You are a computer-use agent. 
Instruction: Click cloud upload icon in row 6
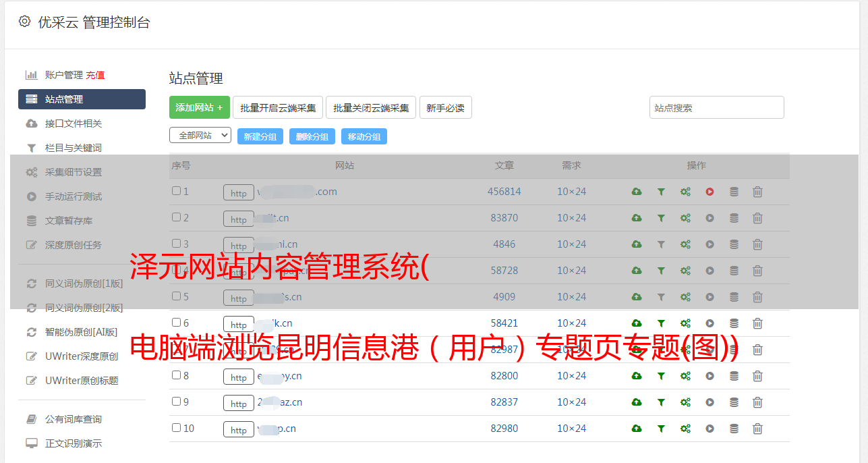[x=637, y=323]
